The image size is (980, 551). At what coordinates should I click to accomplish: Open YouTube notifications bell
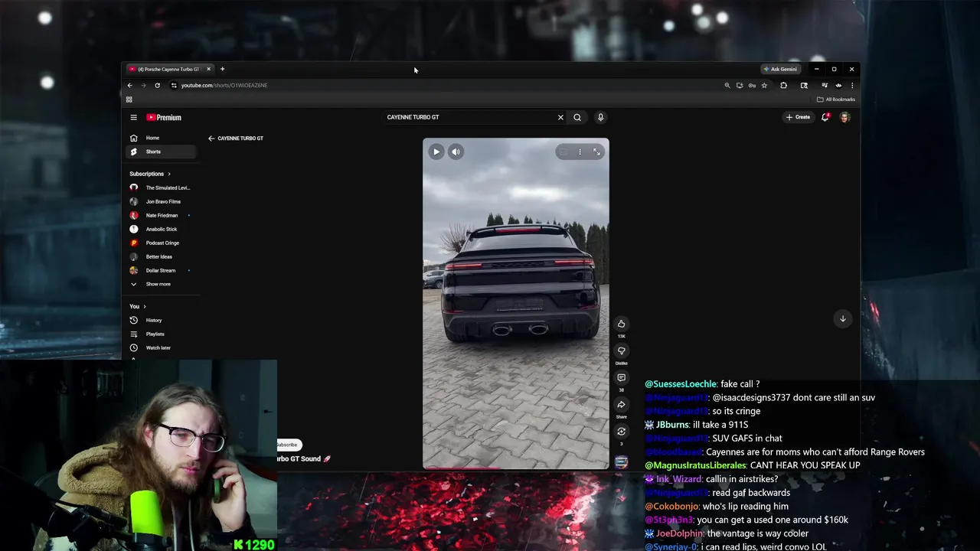[825, 117]
